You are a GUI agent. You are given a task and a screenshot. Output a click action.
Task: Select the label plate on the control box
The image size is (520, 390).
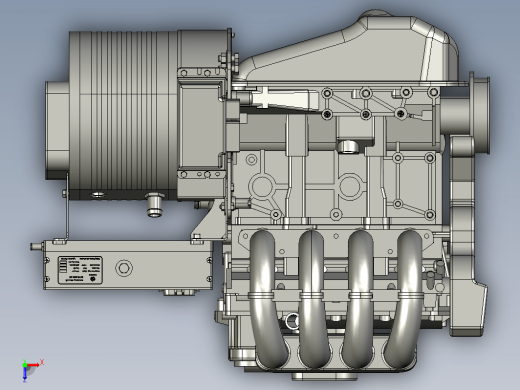(80, 270)
